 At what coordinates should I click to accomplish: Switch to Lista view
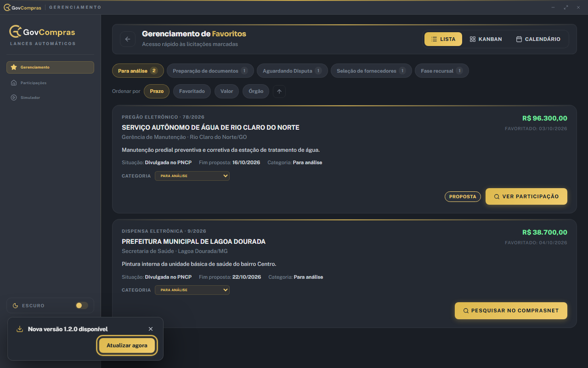click(443, 39)
